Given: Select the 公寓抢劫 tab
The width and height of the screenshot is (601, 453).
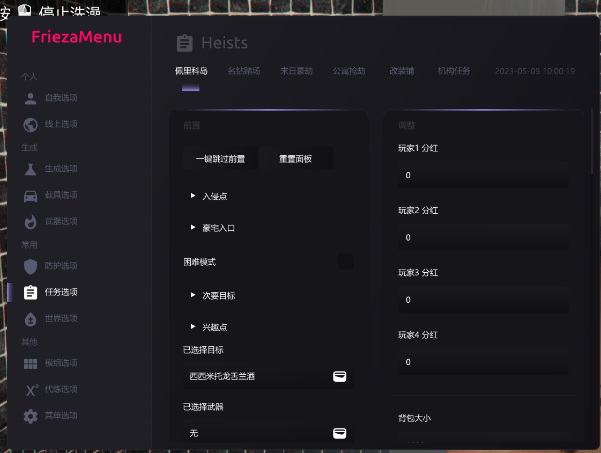Looking at the screenshot, I should (349, 71).
